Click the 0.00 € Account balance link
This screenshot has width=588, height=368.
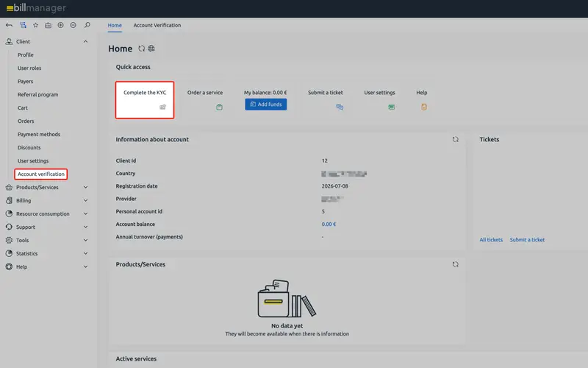pos(329,224)
